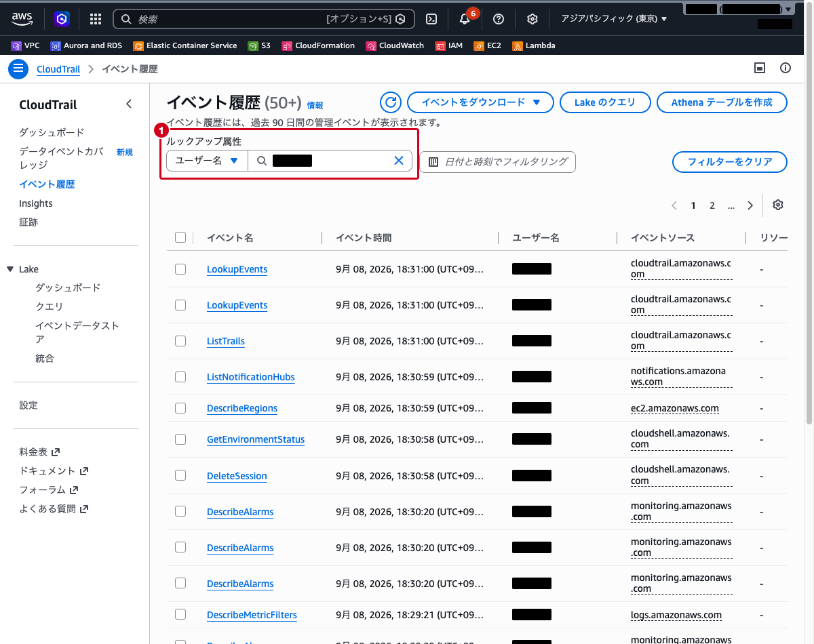Open the ユーザー名 lookup attribute dropdown
This screenshot has width=814, height=644.
tap(207, 161)
